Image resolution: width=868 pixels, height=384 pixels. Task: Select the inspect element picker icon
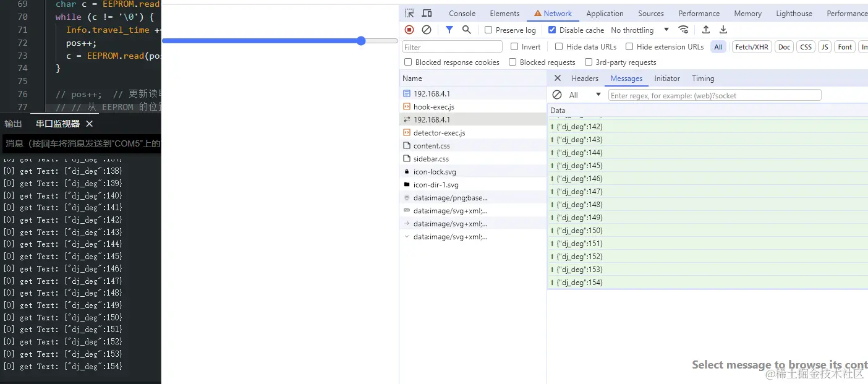point(409,13)
